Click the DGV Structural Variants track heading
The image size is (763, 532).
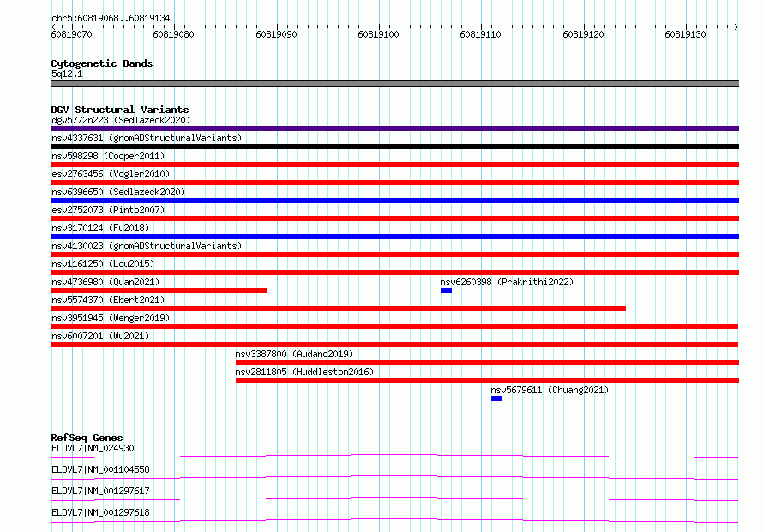(x=120, y=110)
